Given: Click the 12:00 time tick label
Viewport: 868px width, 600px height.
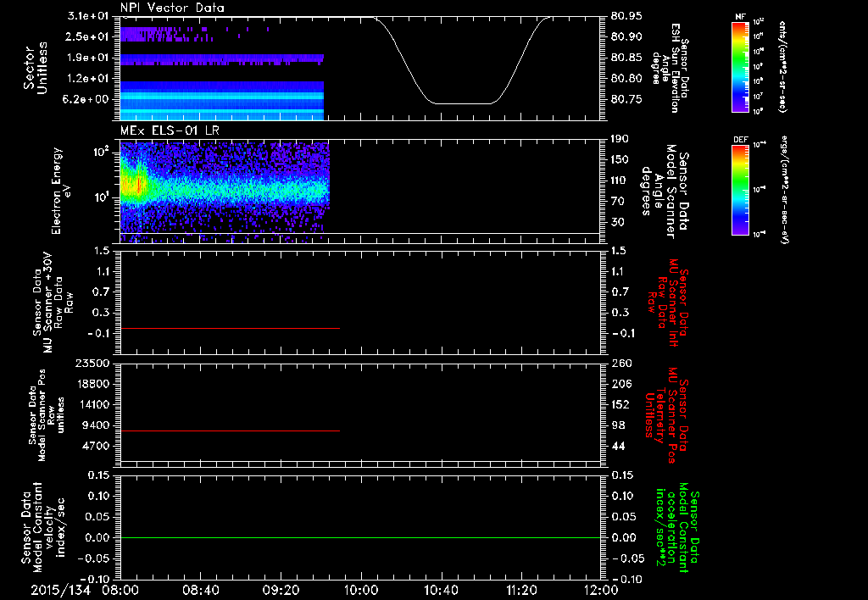Looking at the screenshot, I should pyautogui.click(x=601, y=590).
